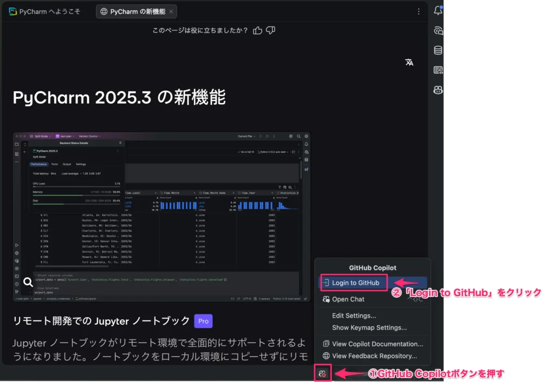The height and width of the screenshot is (392, 556).
Task: Open the Database tool window icon
Action: (438, 50)
